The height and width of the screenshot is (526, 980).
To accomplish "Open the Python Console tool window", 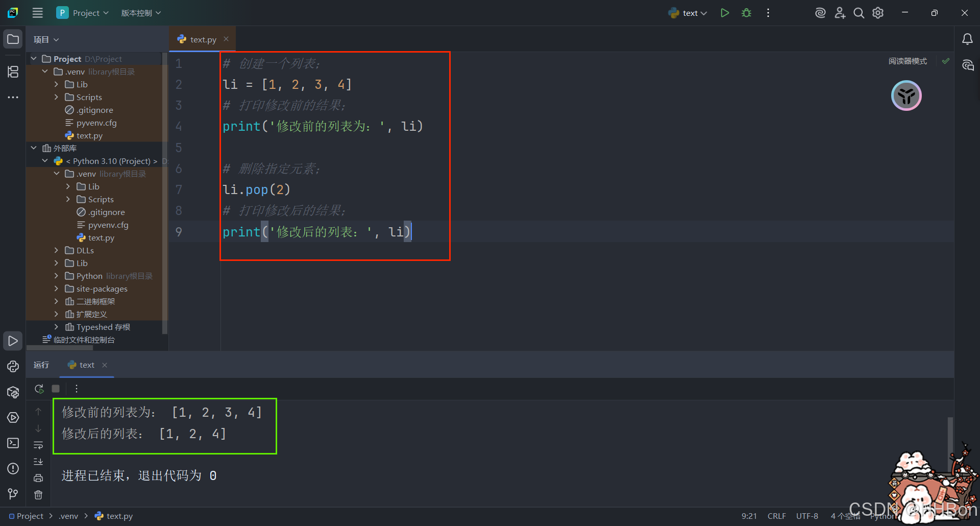I will (x=13, y=366).
